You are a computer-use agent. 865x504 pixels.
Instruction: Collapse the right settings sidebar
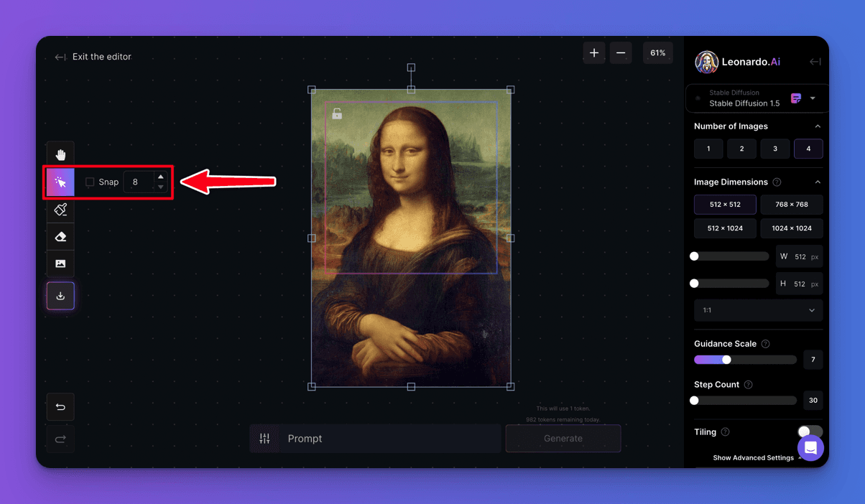click(x=815, y=62)
